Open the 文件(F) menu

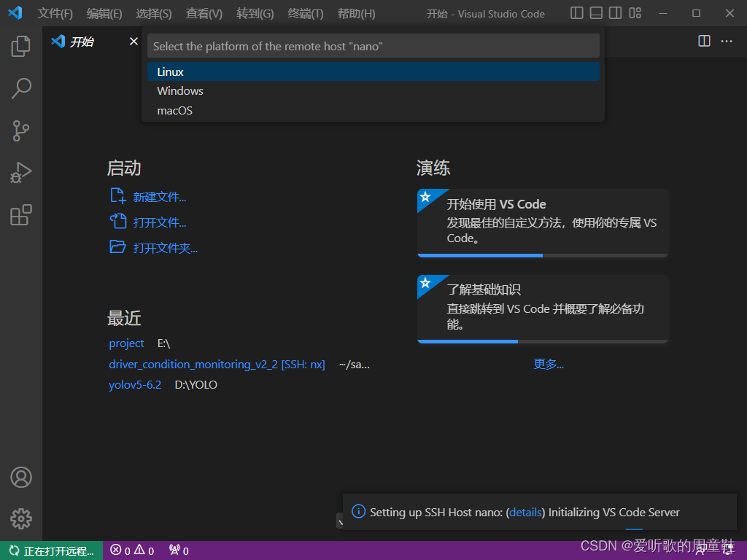pos(55,14)
